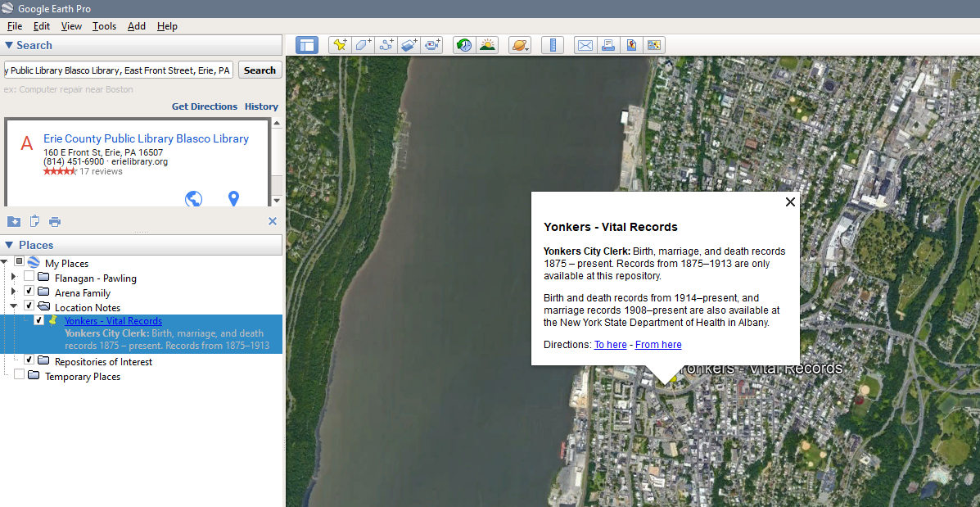Open the planet switcher dropdown
The image size is (980, 507).
tap(520, 45)
